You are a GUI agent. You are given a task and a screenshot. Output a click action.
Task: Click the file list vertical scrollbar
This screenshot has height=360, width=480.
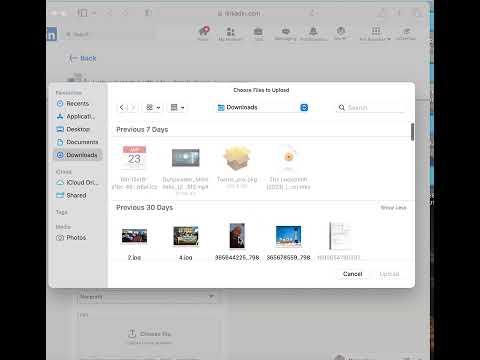click(x=412, y=132)
